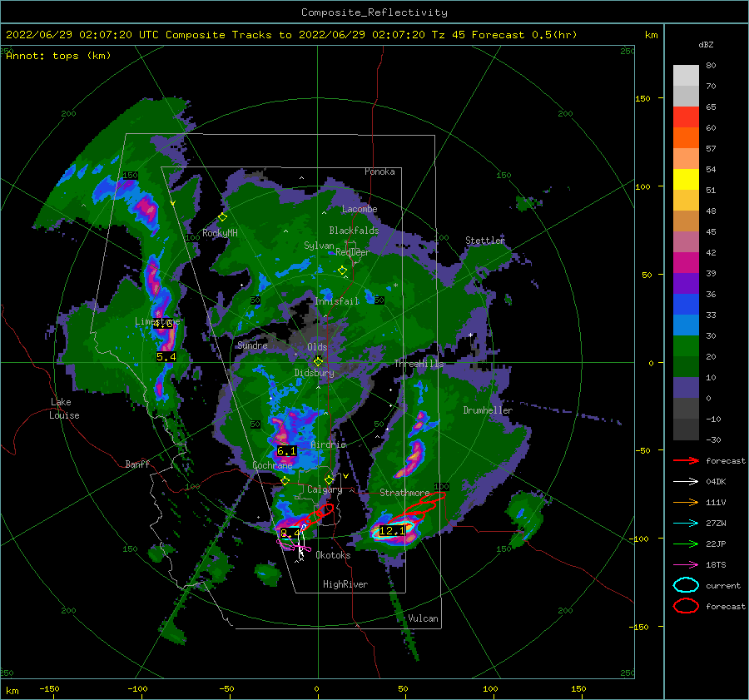Click the Cochrane label
749x700 pixels.
coord(272,465)
